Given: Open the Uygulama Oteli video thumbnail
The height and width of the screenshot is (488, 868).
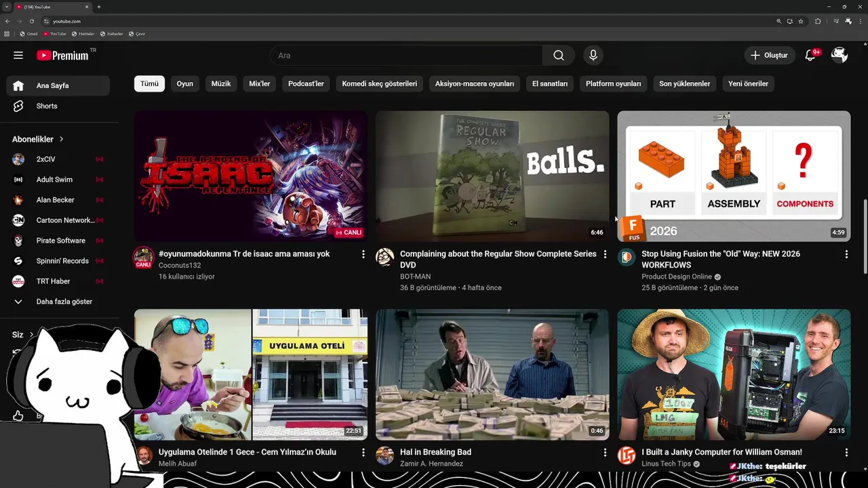Looking at the screenshot, I should click(251, 375).
